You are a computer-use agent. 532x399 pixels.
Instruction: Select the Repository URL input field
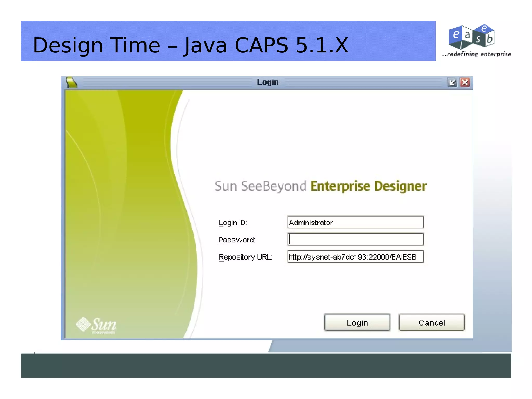pyautogui.click(x=355, y=257)
